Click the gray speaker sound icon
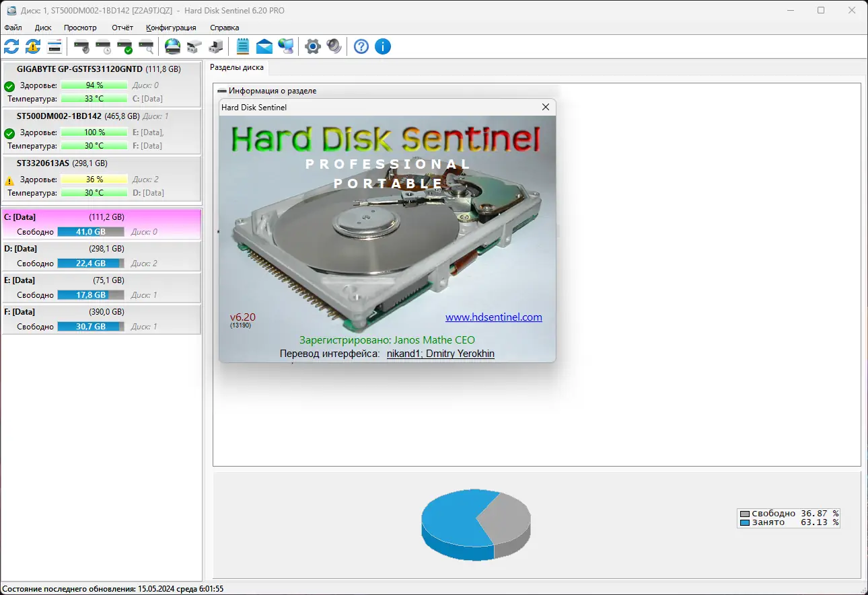 pyautogui.click(x=334, y=46)
